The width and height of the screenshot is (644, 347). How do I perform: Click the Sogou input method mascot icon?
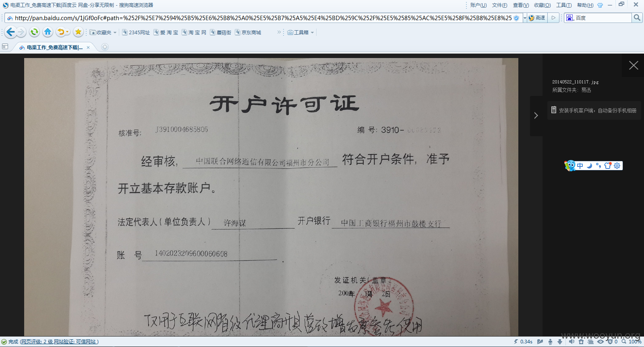click(x=570, y=165)
